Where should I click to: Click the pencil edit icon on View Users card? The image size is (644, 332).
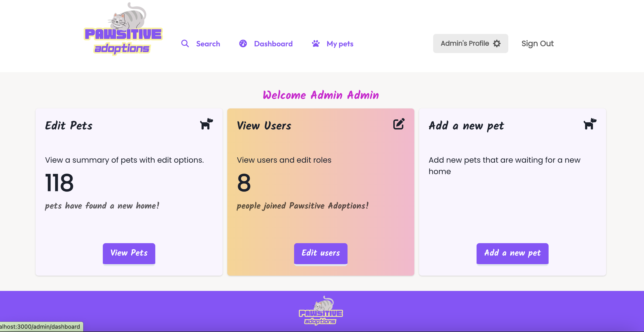[x=399, y=124]
